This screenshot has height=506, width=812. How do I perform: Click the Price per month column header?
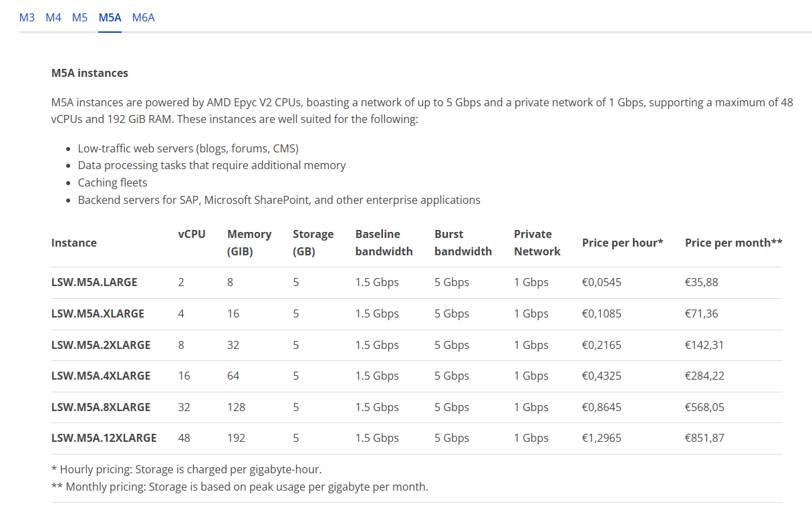733,243
